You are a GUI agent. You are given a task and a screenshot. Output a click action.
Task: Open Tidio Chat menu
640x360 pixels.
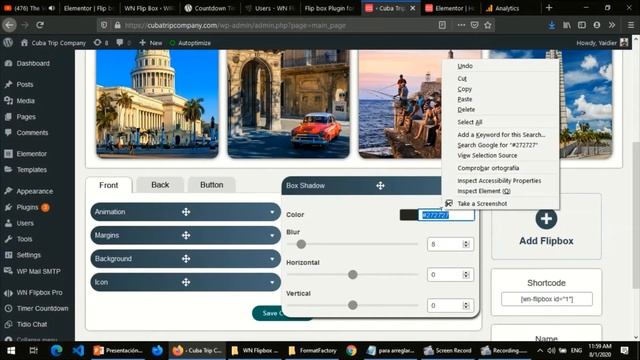(x=31, y=324)
